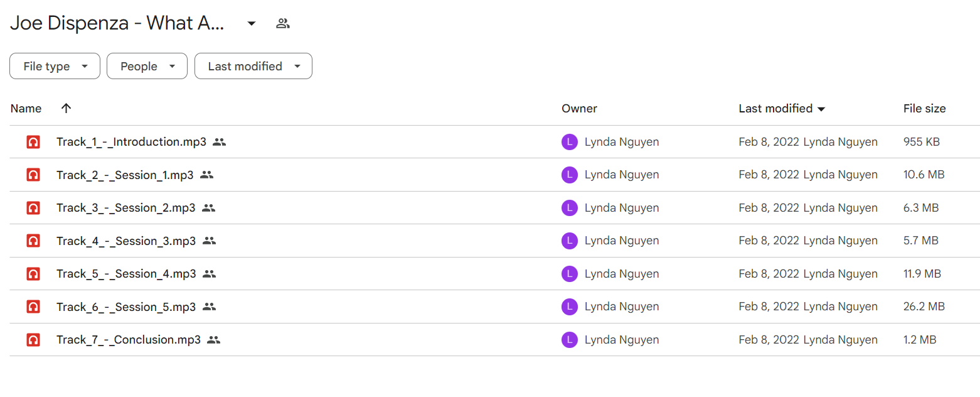Viewport: 980px width, 397px height.
Task: Click the owner avatar in the Track_7_-_Conclusion row
Action: pos(569,340)
